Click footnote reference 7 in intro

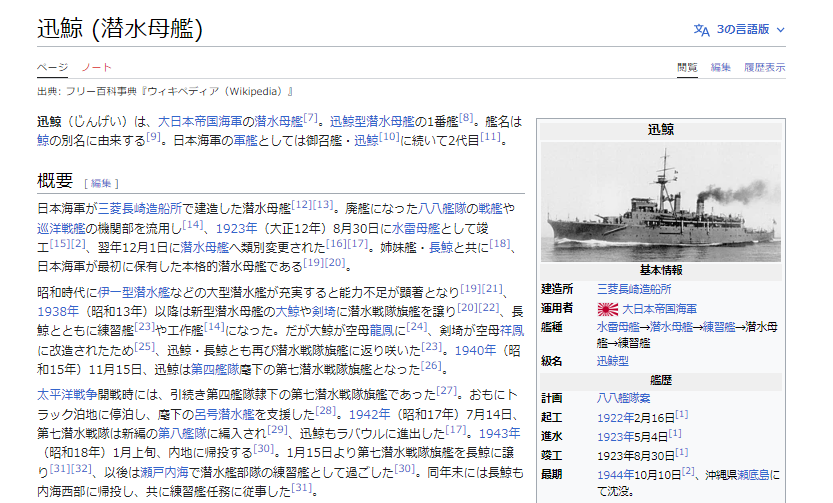(x=311, y=117)
